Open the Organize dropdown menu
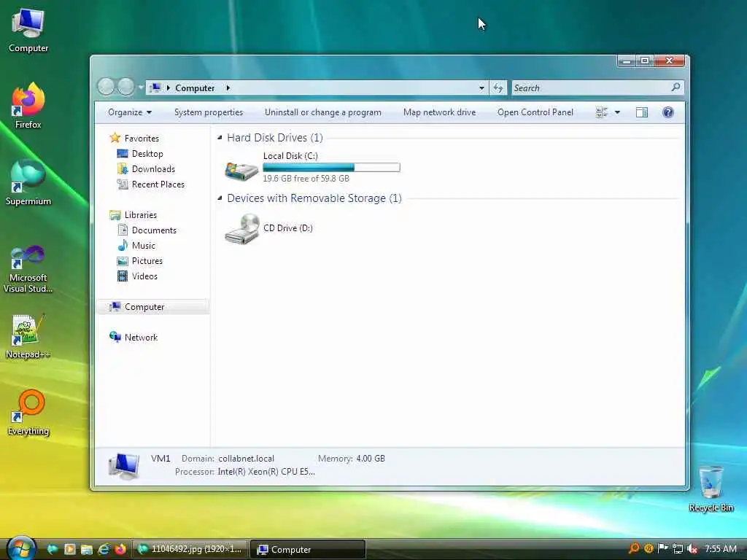The image size is (747, 560). click(x=130, y=112)
